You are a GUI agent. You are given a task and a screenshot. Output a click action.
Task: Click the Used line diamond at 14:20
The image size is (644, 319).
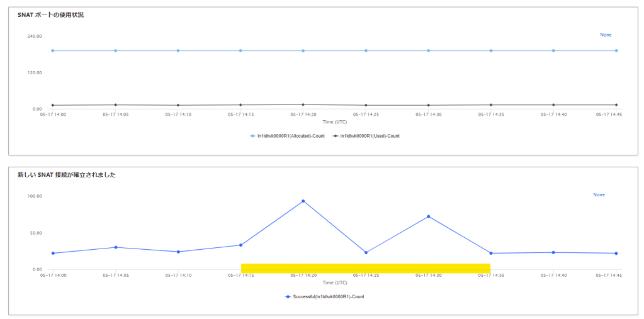pos(303,104)
